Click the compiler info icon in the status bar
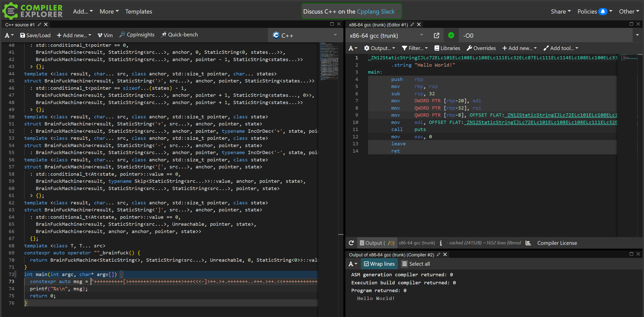 tap(440, 243)
